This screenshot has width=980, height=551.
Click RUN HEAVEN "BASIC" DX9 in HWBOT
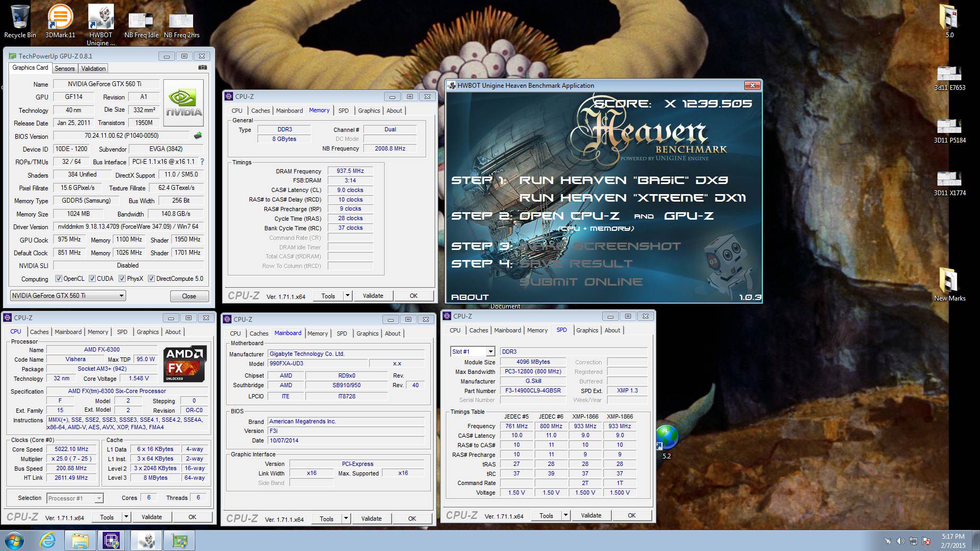click(x=623, y=180)
